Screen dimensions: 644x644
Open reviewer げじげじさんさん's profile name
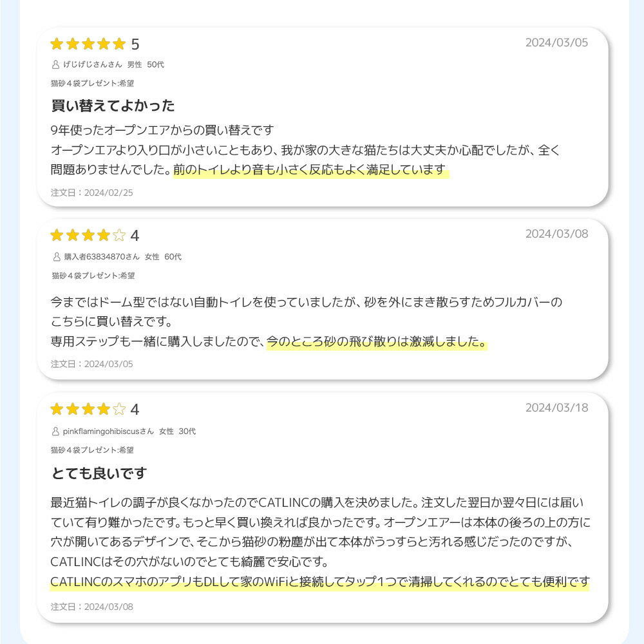[92, 64]
